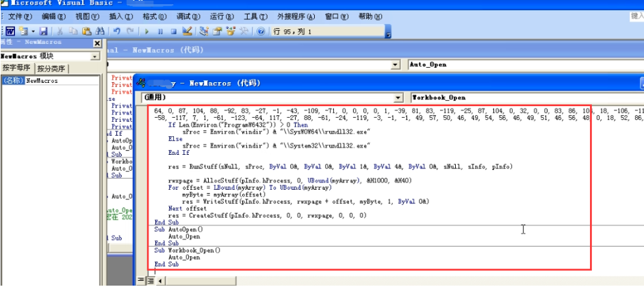Open the 视图(V) menu

pos(87,16)
